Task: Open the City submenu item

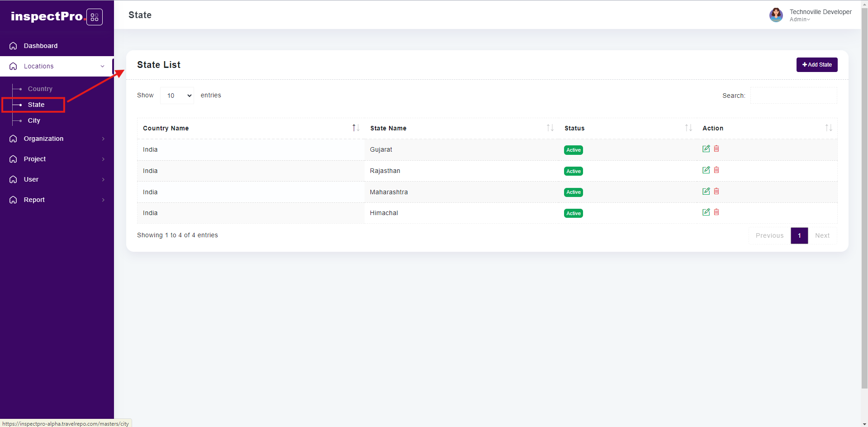Action: pyautogui.click(x=34, y=120)
